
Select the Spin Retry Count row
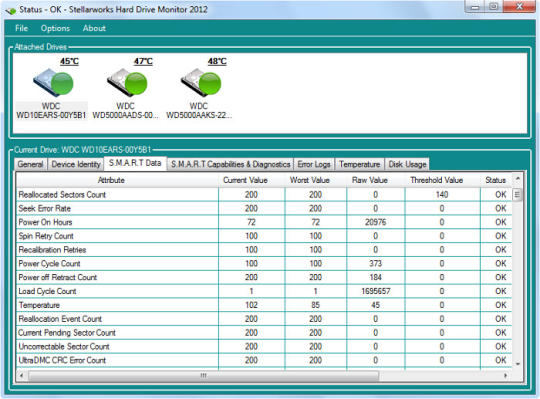pyautogui.click(x=264, y=236)
